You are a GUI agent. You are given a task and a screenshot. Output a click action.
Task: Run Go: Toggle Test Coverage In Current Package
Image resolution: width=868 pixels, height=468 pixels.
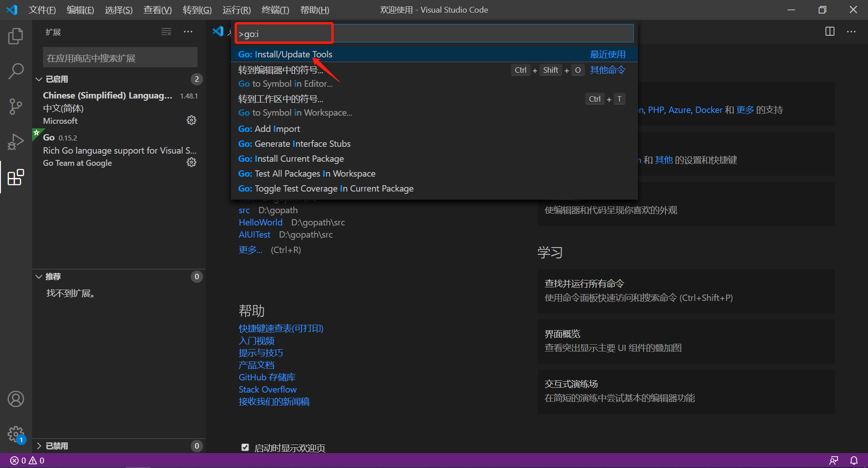click(x=434, y=188)
